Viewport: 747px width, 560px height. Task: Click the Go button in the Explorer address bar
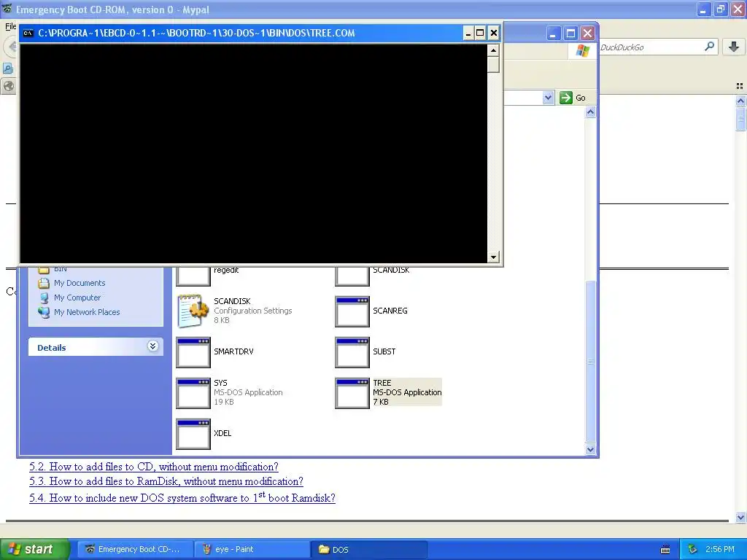point(573,98)
